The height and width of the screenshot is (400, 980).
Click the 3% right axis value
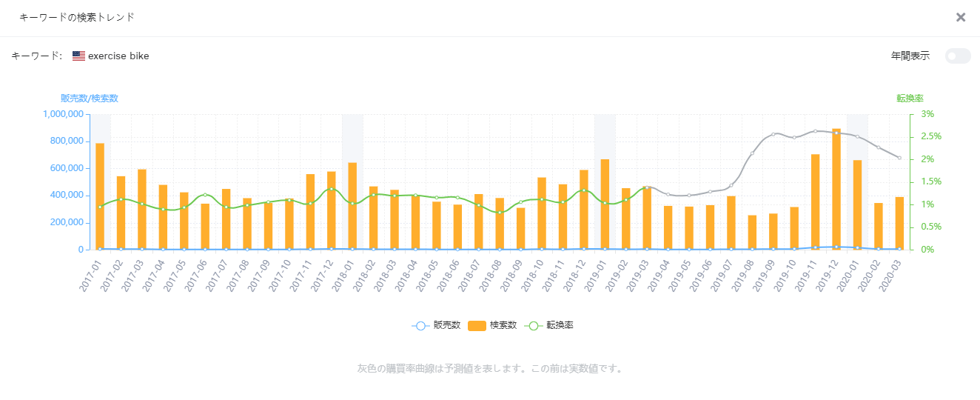(927, 114)
